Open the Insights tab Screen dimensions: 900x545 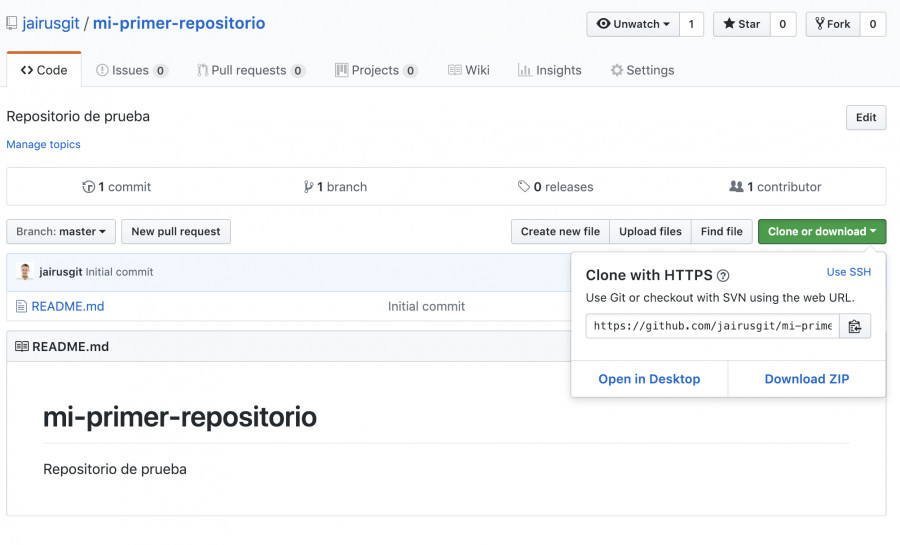pyautogui.click(x=549, y=70)
